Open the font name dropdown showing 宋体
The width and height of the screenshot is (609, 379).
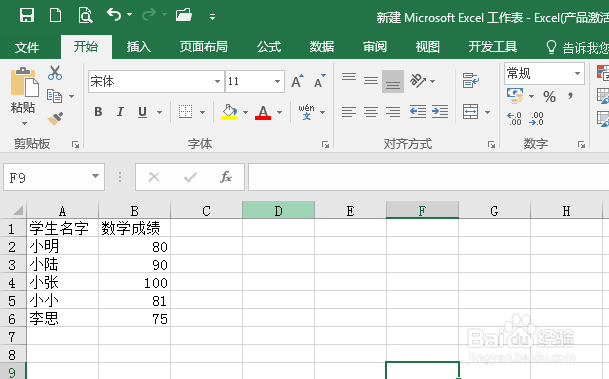(217, 81)
